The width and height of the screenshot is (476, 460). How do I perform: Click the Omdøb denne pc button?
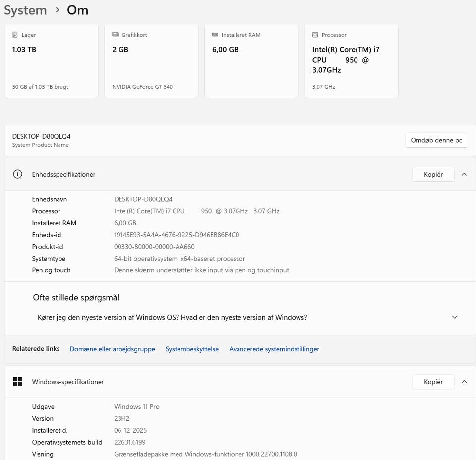coord(436,140)
